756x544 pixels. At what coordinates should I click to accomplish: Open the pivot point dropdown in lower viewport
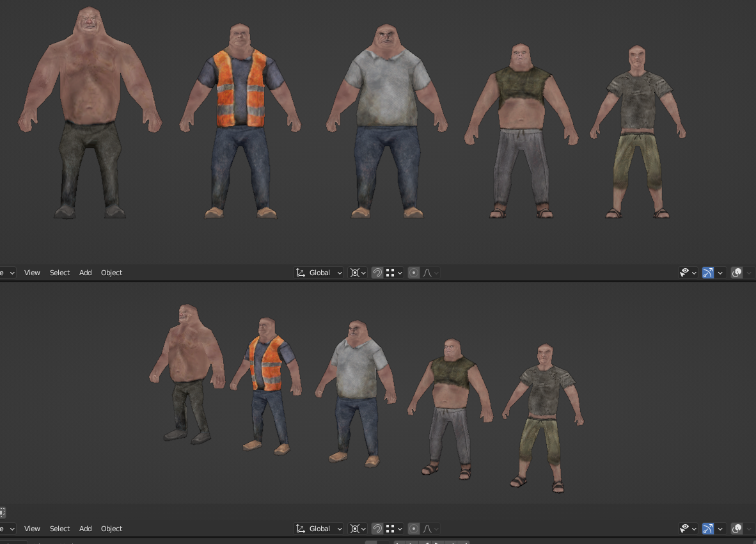[358, 529]
